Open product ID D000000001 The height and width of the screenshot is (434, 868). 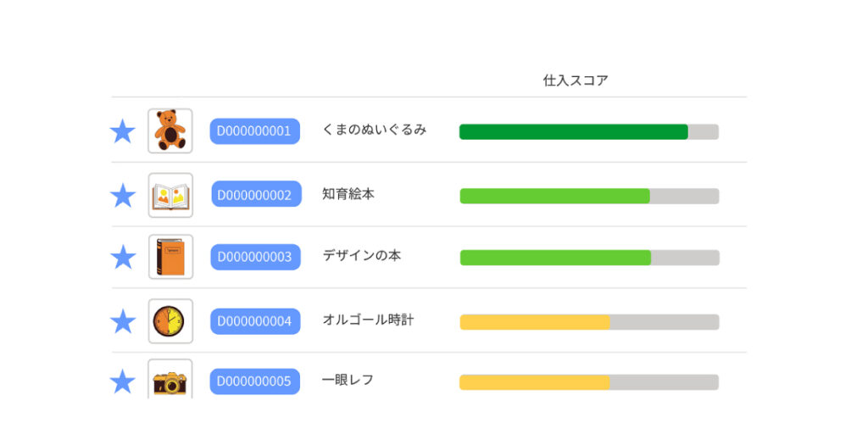click(x=254, y=131)
